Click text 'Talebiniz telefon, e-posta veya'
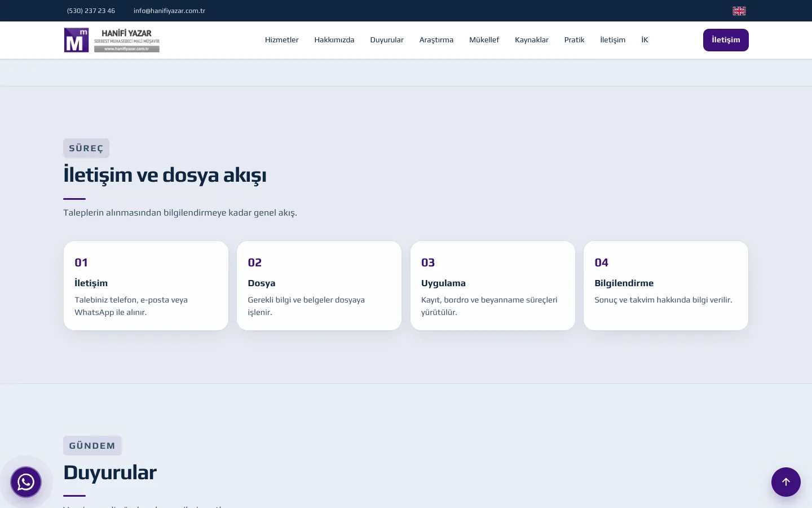The width and height of the screenshot is (812, 508). click(x=131, y=300)
